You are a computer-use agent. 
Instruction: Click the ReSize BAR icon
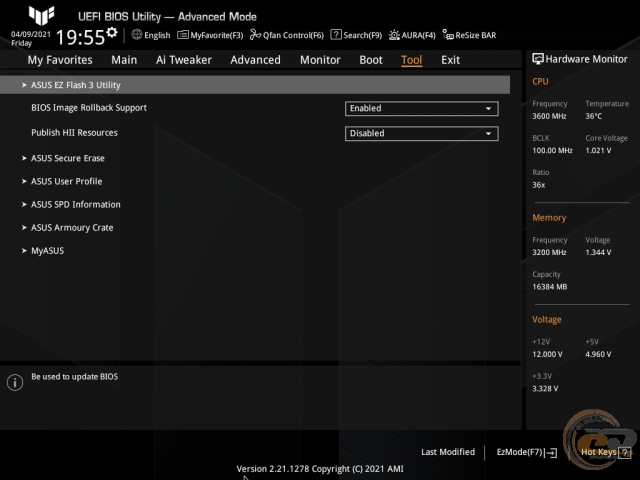coord(448,35)
